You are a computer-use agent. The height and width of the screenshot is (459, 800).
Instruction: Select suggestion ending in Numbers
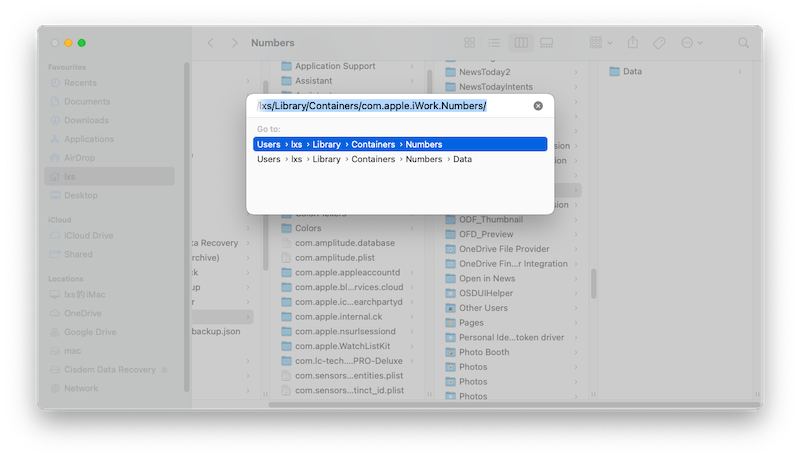click(400, 144)
